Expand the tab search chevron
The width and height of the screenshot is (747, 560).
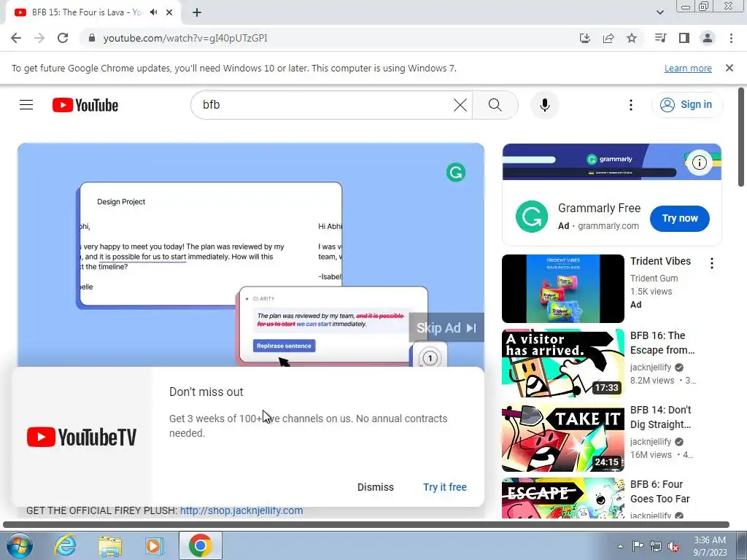pyautogui.click(x=660, y=12)
